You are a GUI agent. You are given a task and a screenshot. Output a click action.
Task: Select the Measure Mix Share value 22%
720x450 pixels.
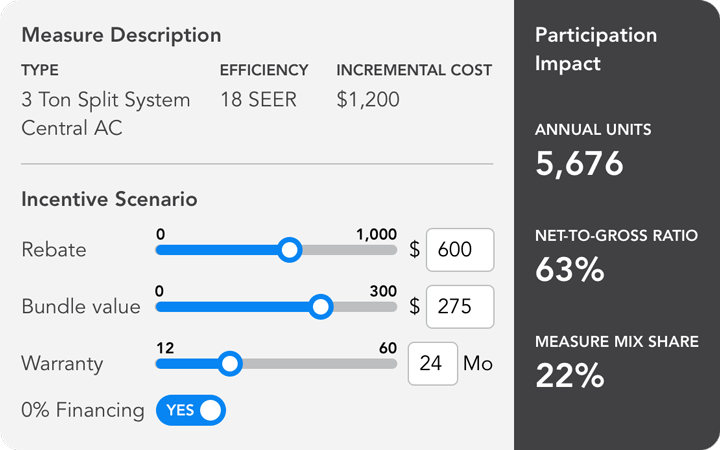(x=570, y=375)
